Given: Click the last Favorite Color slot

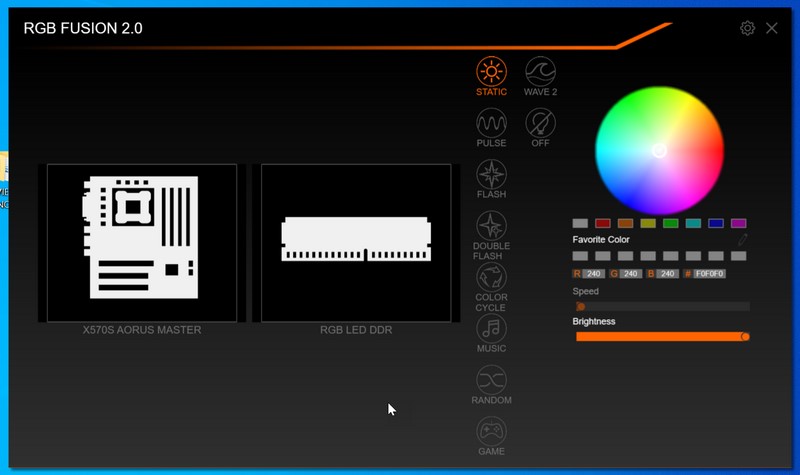Looking at the screenshot, I should click(738, 256).
